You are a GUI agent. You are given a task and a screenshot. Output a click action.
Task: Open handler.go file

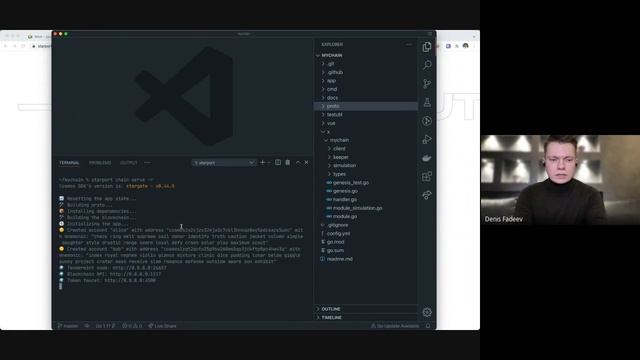click(366, 200)
